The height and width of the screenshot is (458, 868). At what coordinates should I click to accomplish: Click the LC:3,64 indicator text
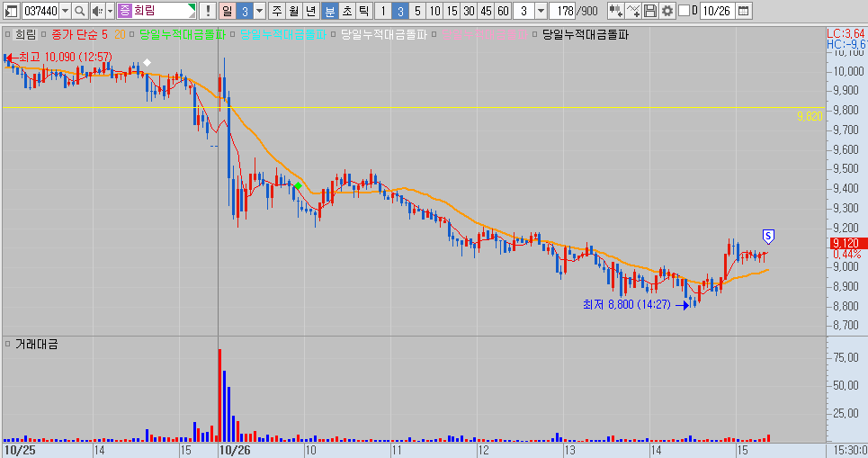846,34
